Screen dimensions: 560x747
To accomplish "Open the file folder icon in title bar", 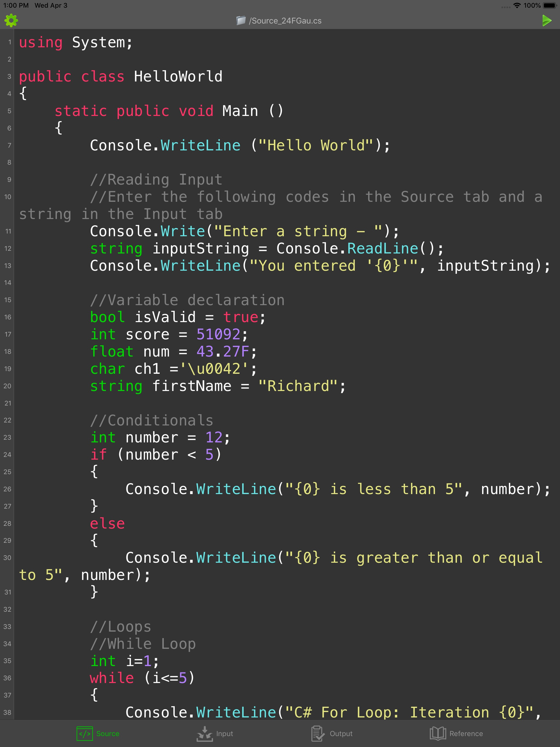I will [x=241, y=21].
